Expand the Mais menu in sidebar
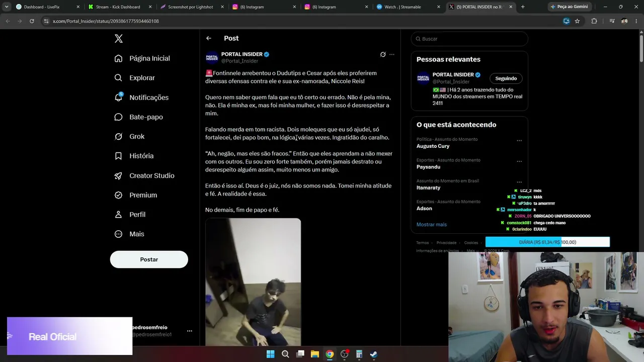644x362 pixels. pos(129,234)
